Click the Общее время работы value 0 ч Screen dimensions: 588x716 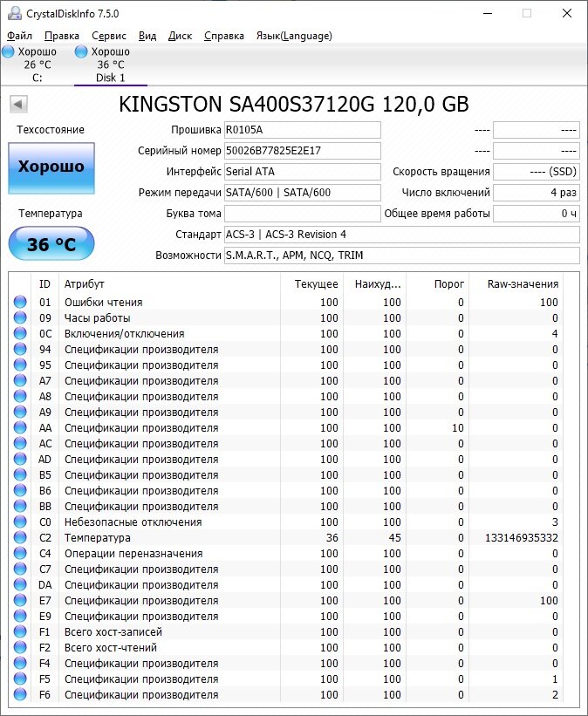[x=537, y=214]
